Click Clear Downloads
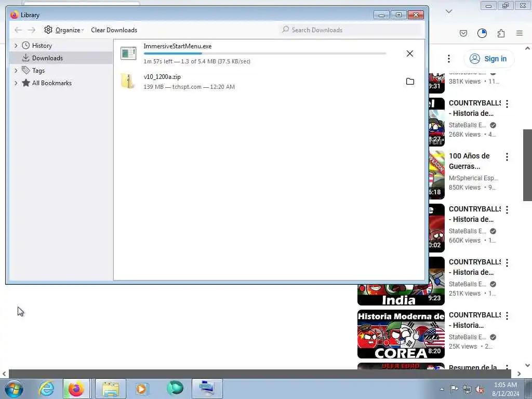 click(114, 30)
